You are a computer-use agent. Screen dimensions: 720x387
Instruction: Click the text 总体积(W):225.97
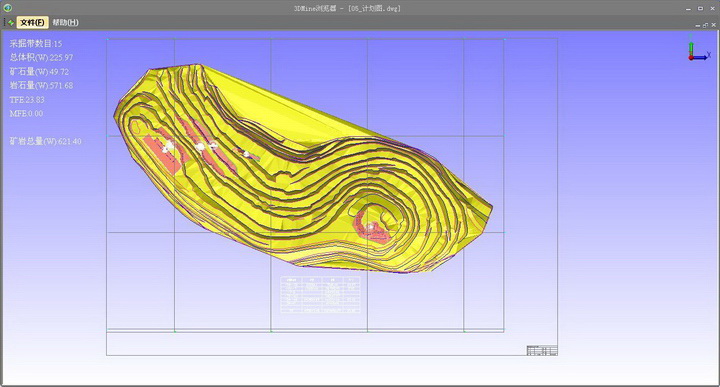[x=41, y=57]
